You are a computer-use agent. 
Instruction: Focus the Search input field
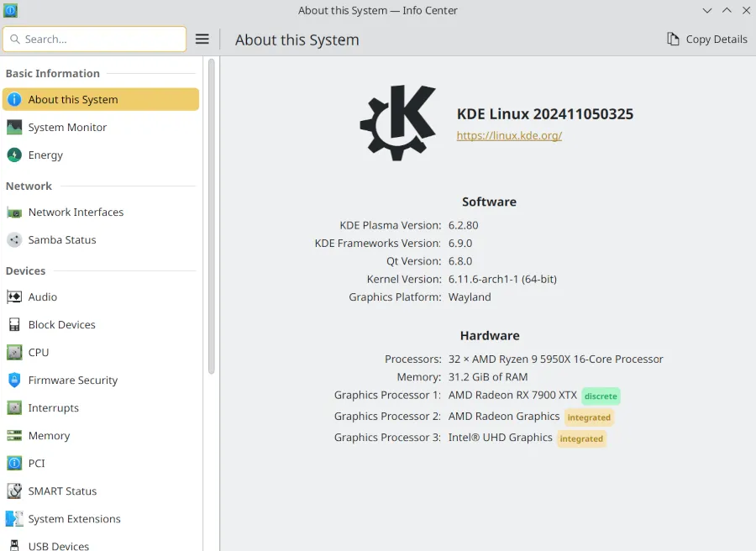coord(94,39)
